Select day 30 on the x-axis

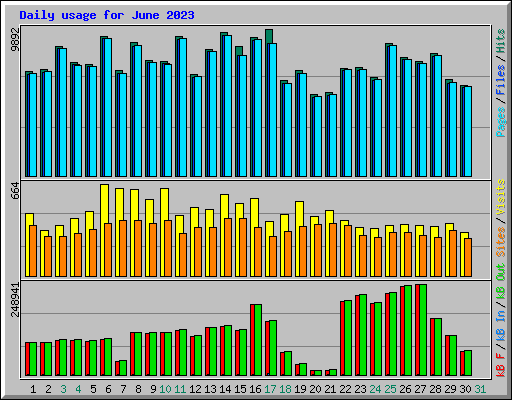tap(465, 389)
